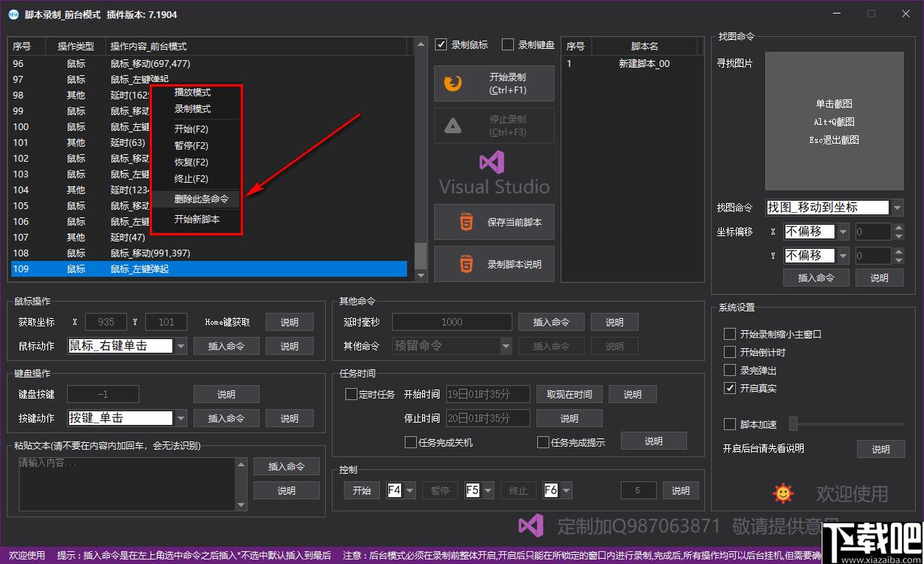The width and height of the screenshot is (924, 564).
Task: Click the purple Visual Studio icon near 定制加Q
Action: point(531,526)
